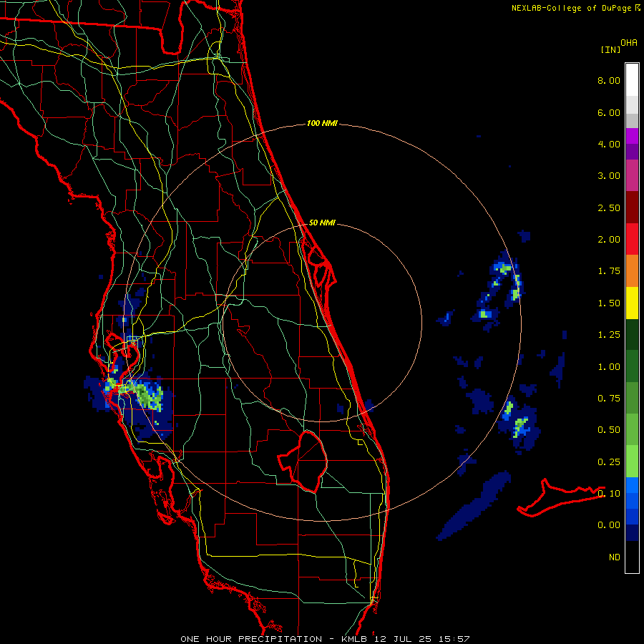Click the "15:57" timestamp in caption

point(454,639)
